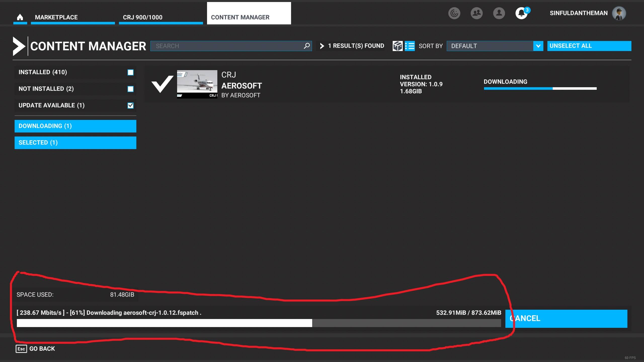Screen dimensions: 644x362
Task: Switch to package grid view icon
Action: coord(397,46)
